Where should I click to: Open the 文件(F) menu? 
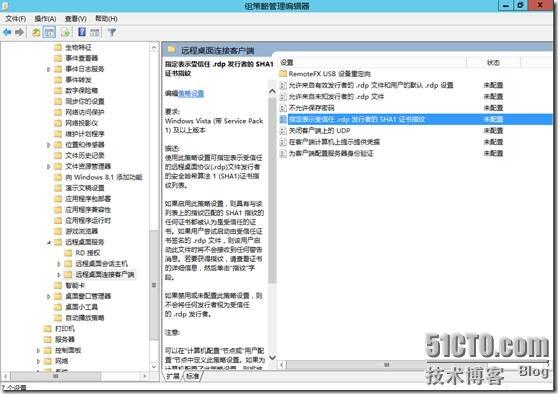15,19
